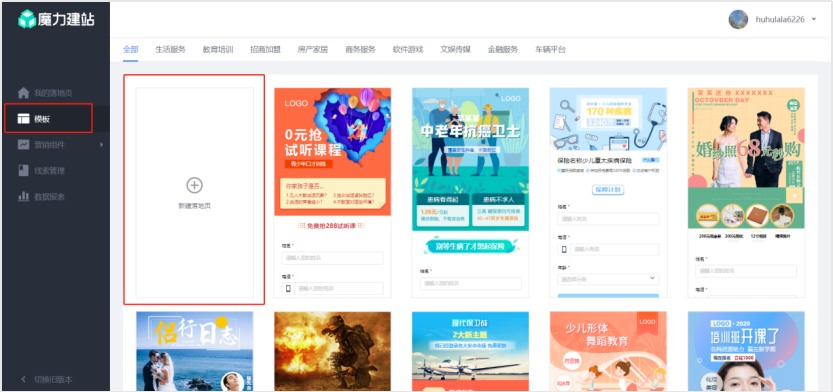Click 免费抢288试听课 text in template

click(x=333, y=226)
